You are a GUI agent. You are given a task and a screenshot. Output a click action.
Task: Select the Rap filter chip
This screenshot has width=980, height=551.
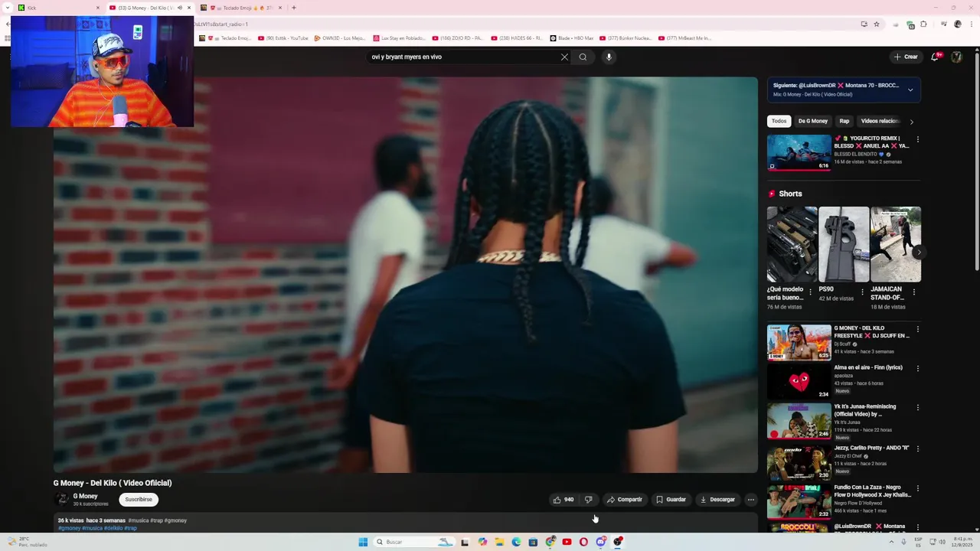tap(844, 121)
